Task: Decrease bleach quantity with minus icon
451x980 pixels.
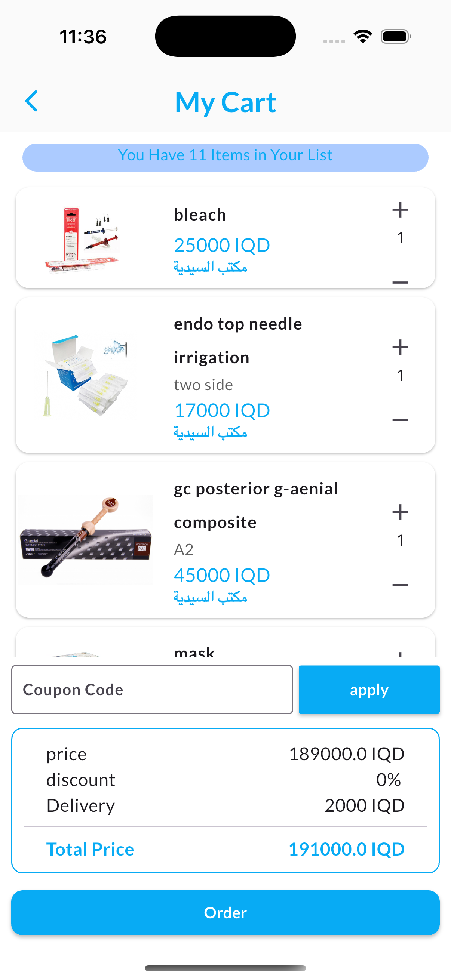Action: (400, 282)
